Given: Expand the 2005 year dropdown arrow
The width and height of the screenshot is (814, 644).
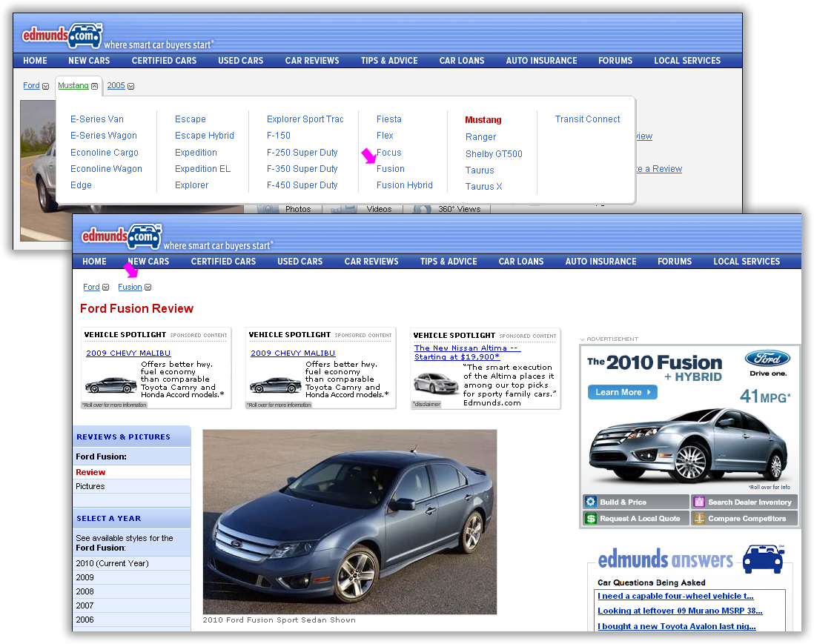Looking at the screenshot, I should pos(129,85).
